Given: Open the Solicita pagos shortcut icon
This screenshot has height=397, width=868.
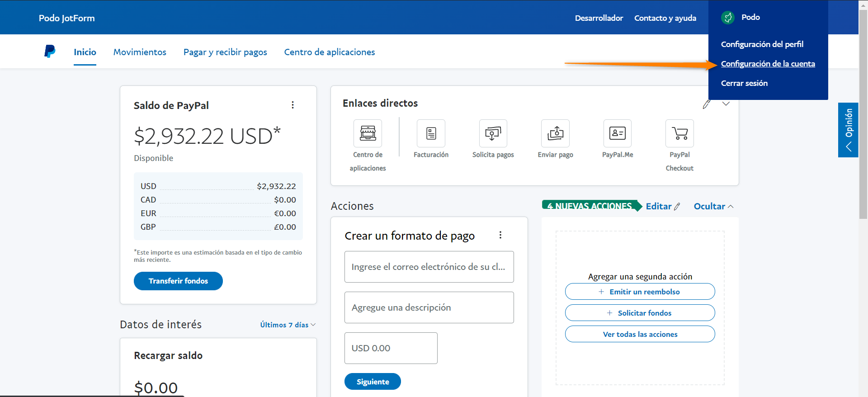Looking at the screenshot, I should tap(493, 133).
